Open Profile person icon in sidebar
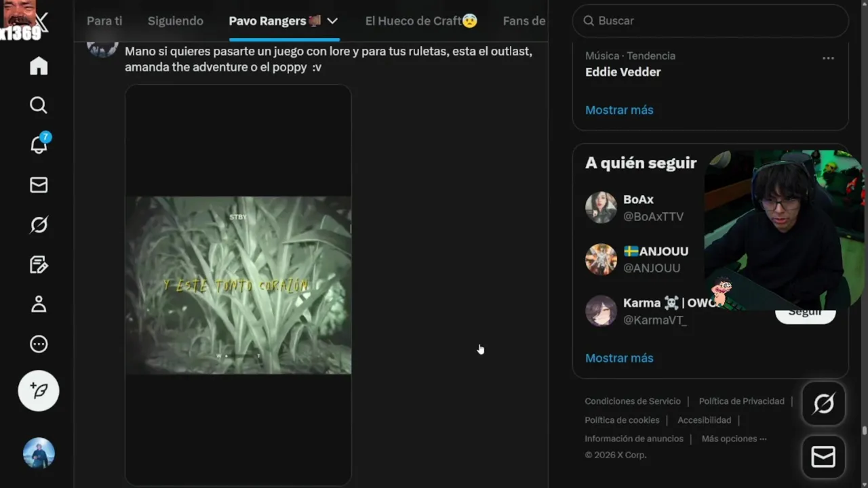This screenshot has height=488, width=868. click(x=39, y=304)
